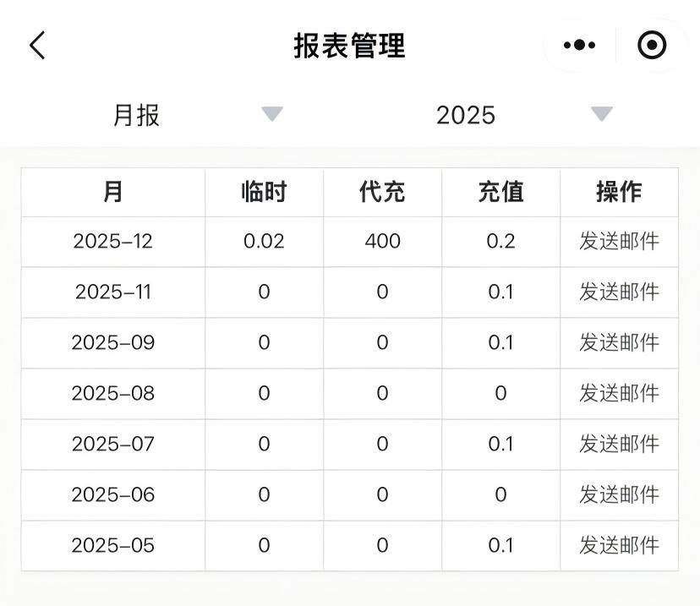Click the 充值 column header

point(500,192)
